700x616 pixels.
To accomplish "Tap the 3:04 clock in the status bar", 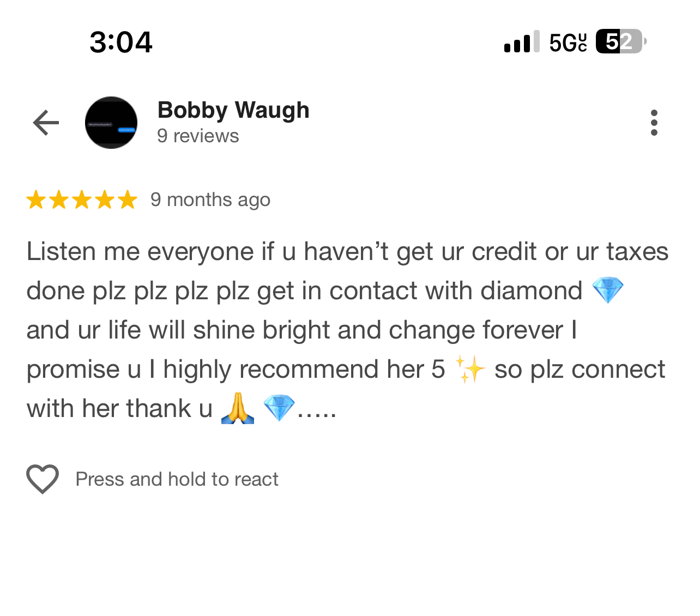I will [120, 42].
